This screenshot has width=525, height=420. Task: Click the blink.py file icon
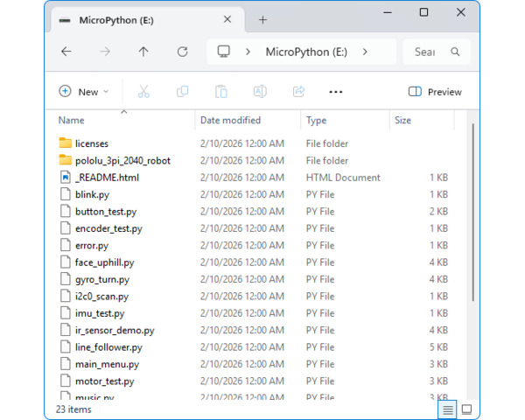click(x=66, y=194)
